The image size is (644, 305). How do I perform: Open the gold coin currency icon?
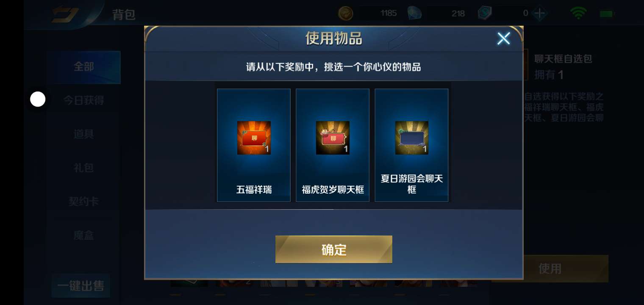tap(345, 13)
